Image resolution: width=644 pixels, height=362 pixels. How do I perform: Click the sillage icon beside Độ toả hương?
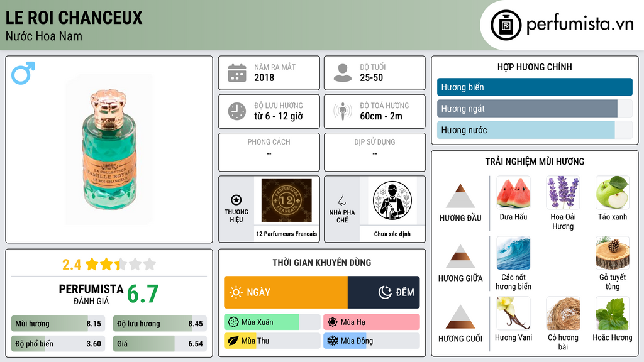[x=343, y=111]
